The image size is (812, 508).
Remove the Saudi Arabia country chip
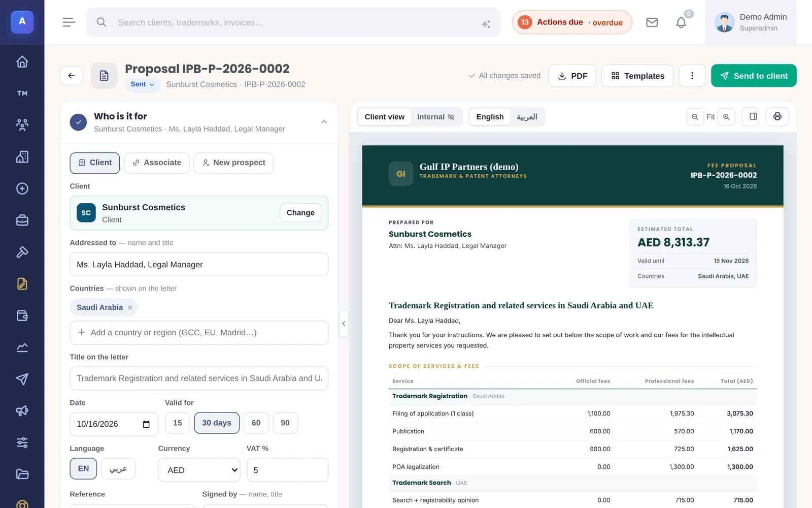(130, 307)
